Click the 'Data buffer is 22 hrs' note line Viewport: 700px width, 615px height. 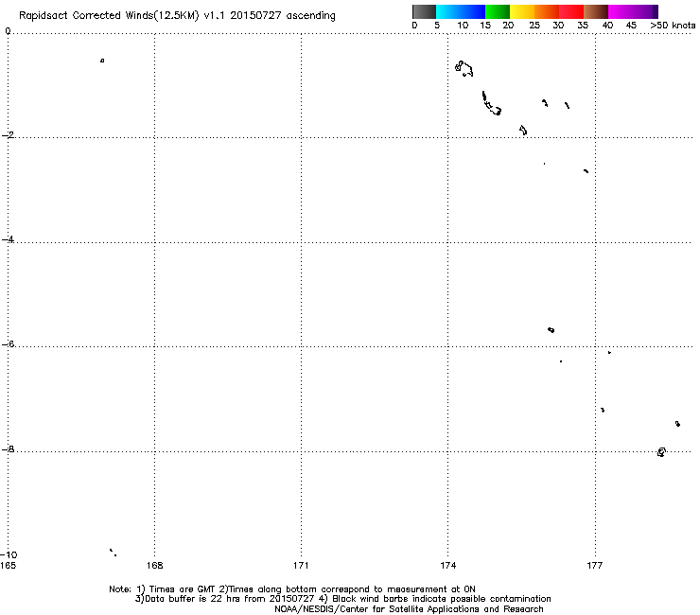click(x=342, y=599)
